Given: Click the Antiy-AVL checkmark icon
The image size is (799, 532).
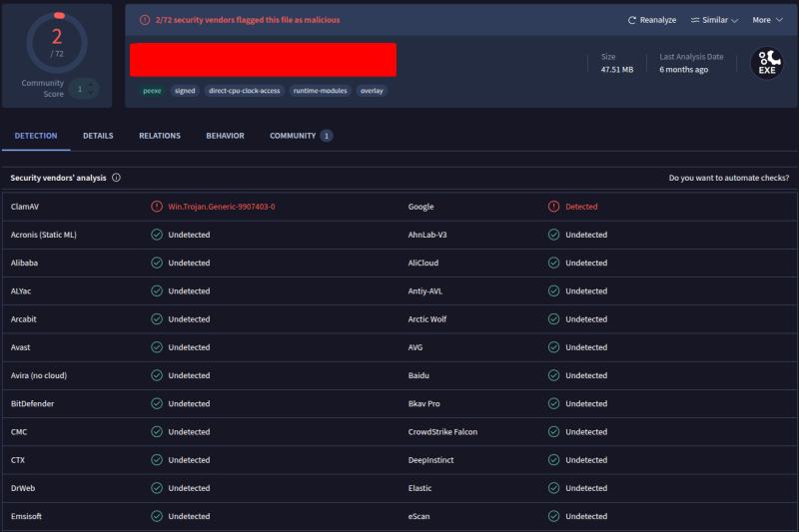Looking at the screenshot, I should (553, 290).
